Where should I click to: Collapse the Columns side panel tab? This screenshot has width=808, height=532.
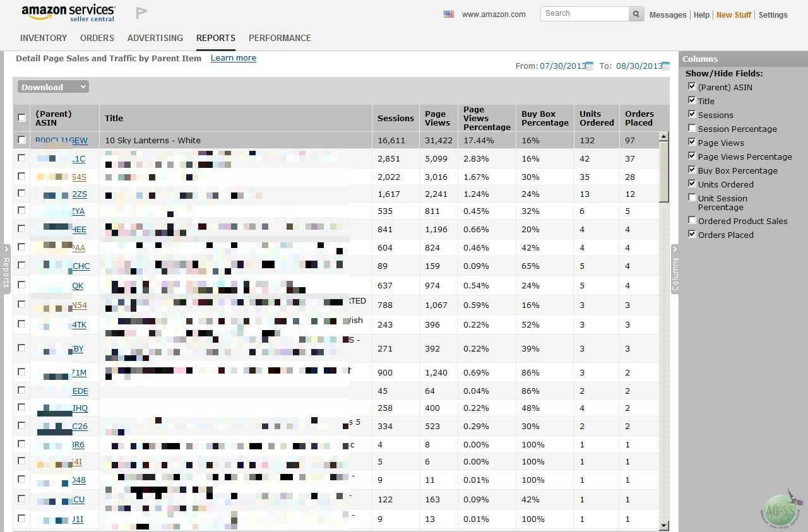(675, 269)
